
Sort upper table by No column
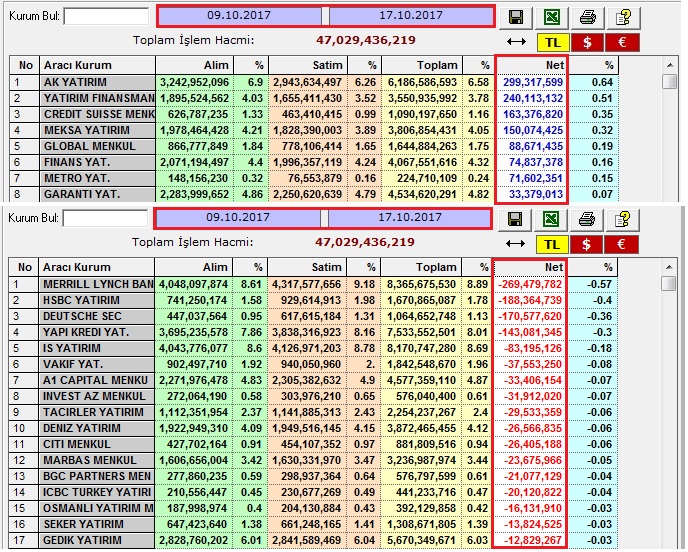[x=25, y=65]
